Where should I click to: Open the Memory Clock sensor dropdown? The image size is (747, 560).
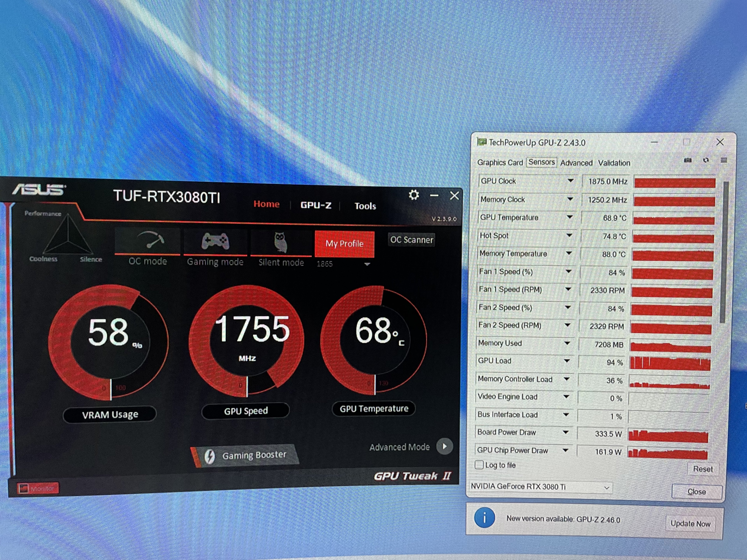[x=570, y=199]
